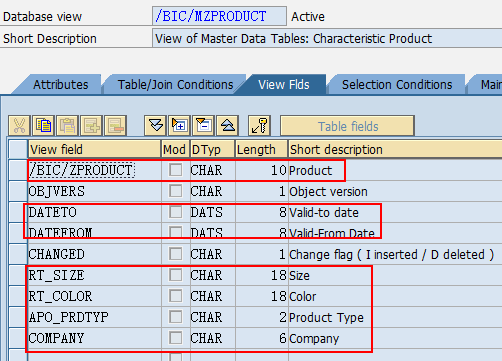Toggle Mod checkbox for DATEFROM row
502x361 pixels.
coord(175,232)
